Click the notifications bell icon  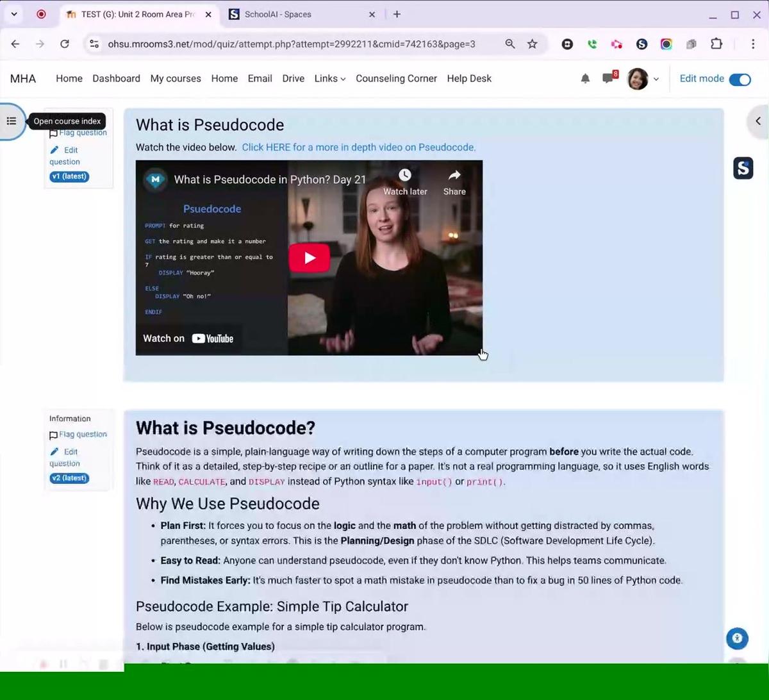[x=585, y=78]
